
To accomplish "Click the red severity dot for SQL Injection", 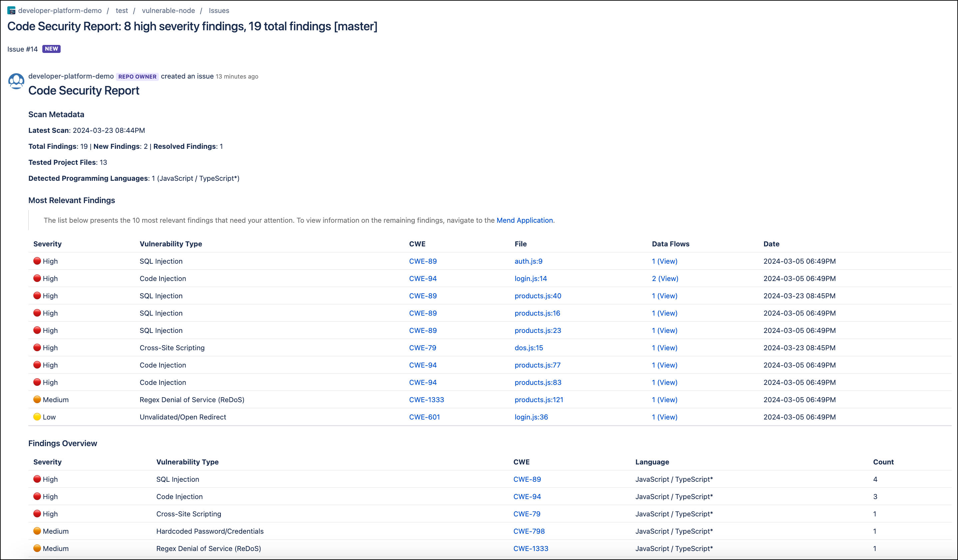I will point(37,261).
